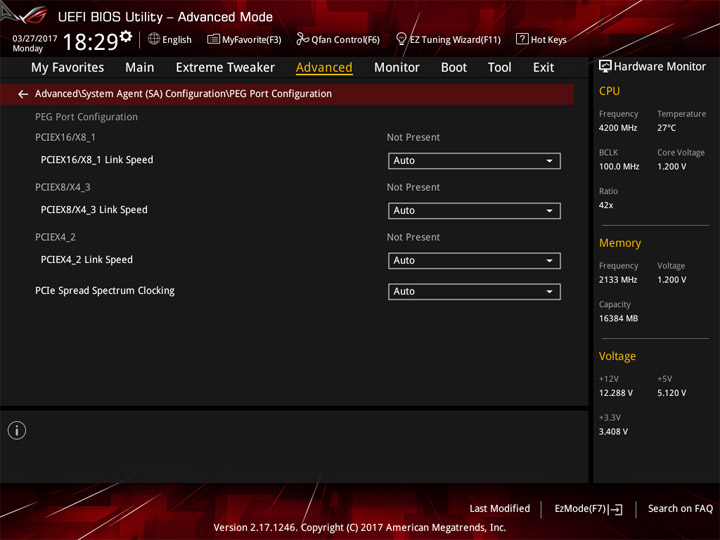Select PCIEX4_2 Link Speed label
The image size is (720, 540).
click(x=86, y=260)
